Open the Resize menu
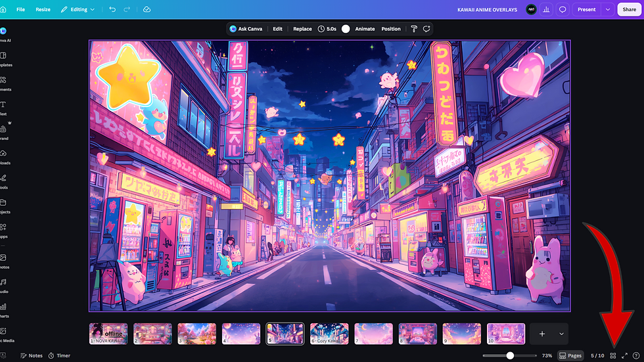Screen dimensions: 644x362 click(43, 9)
